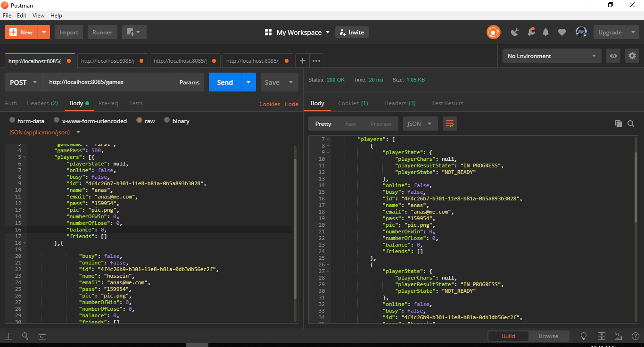Click the heart icon in header
This screenshot has width=644, height=347.
pyautogui.click(x=562, y=32)
